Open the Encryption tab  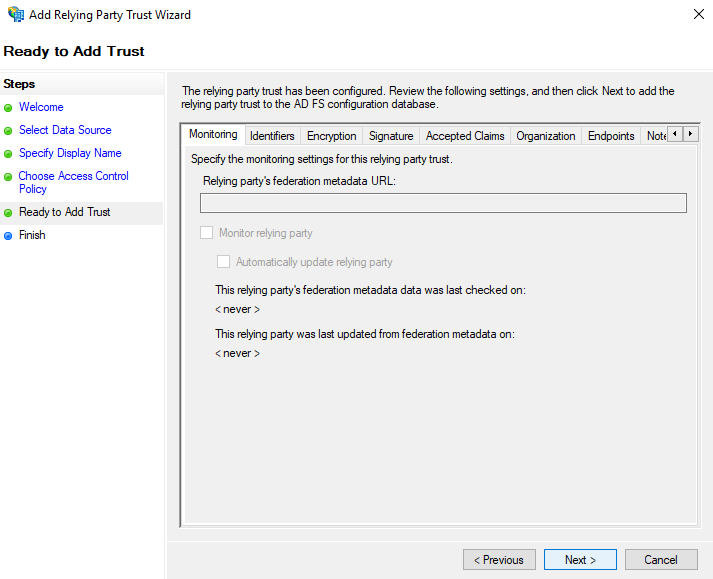[331, 136]
